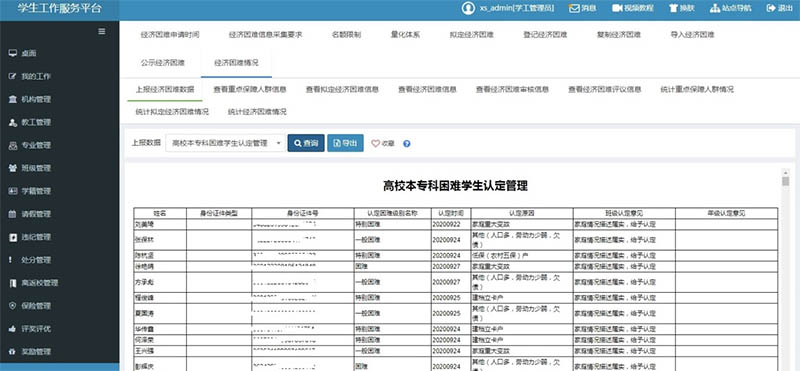Open 统计拟定经济困难情况 sub-tab
800x371 pixels.
172,112
